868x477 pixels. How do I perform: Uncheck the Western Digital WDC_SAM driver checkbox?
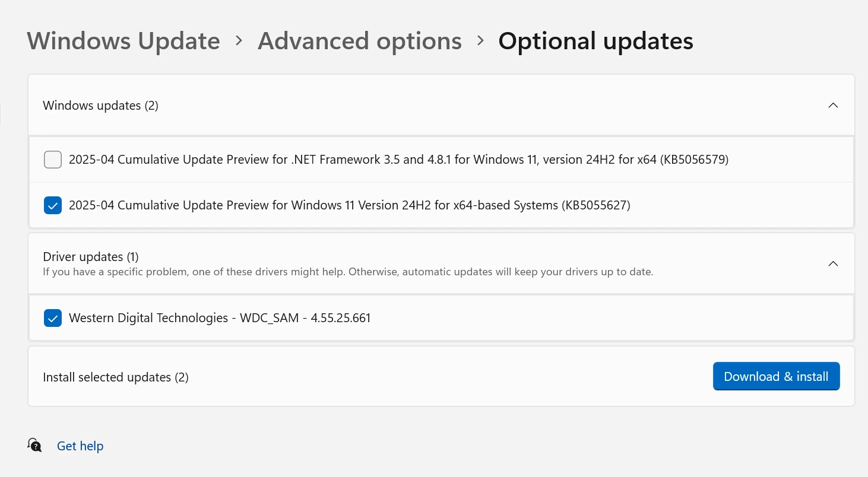tap(53, 318)
